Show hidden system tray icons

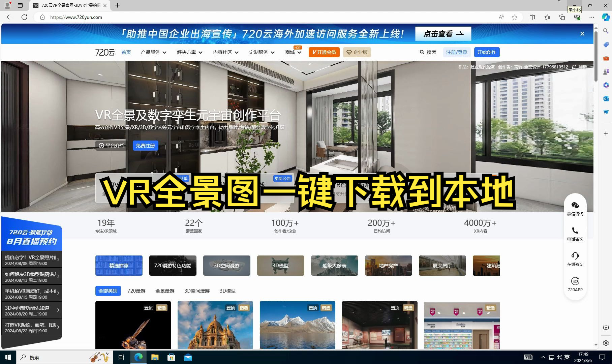(543, 357)
